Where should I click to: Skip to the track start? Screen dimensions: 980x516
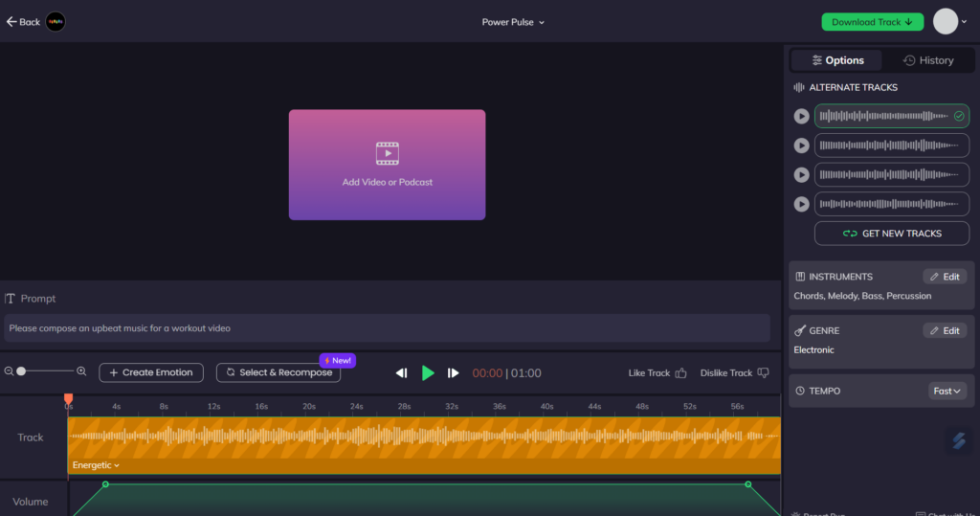click(x=402, y=372)
